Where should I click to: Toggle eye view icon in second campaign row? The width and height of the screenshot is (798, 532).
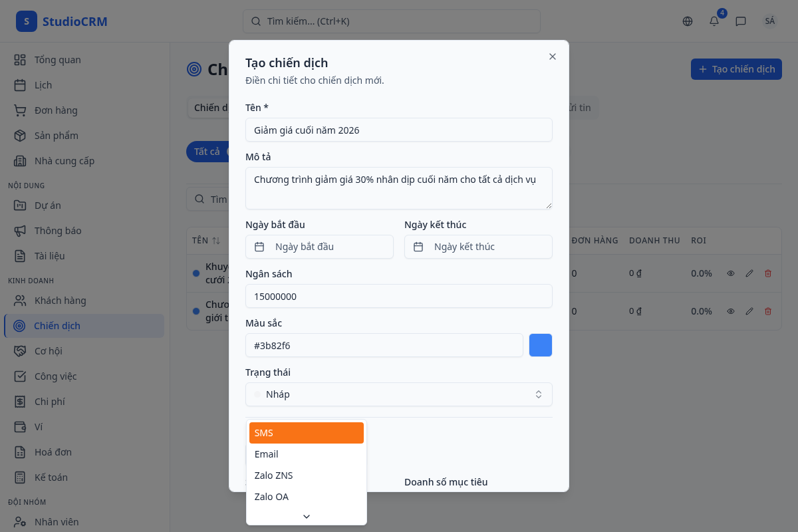731,311
